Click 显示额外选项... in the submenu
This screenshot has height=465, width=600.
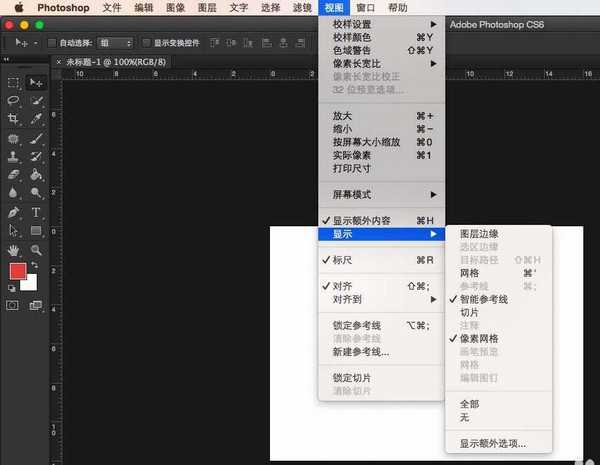point(492,442)
